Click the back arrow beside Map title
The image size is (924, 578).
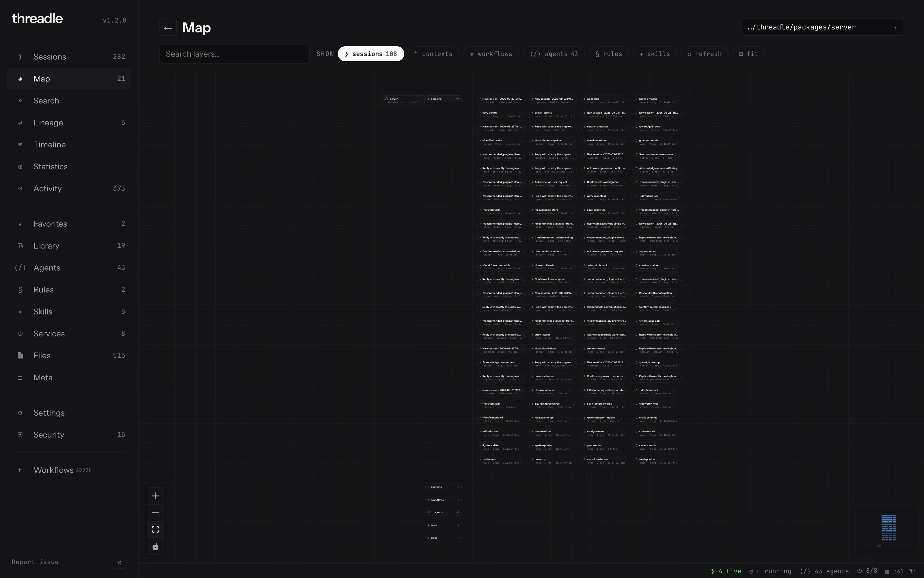click(x=167, y=27)
